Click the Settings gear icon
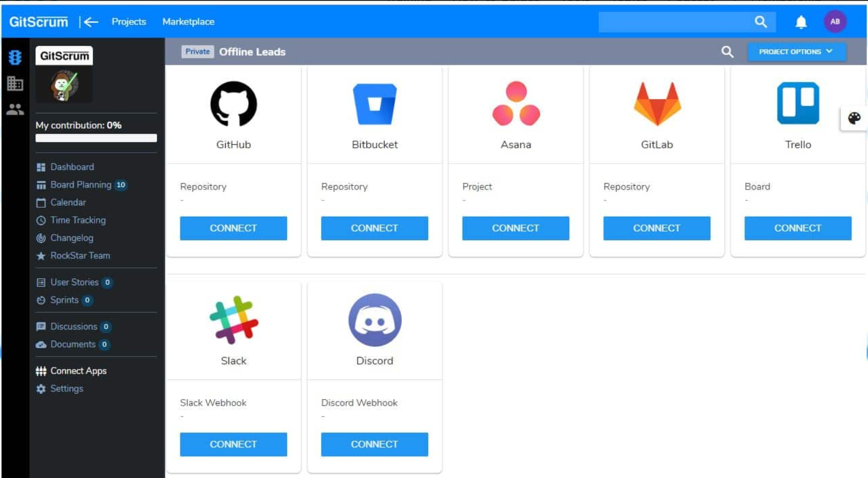Screen dimensions: 868x478 pos(41,389)
